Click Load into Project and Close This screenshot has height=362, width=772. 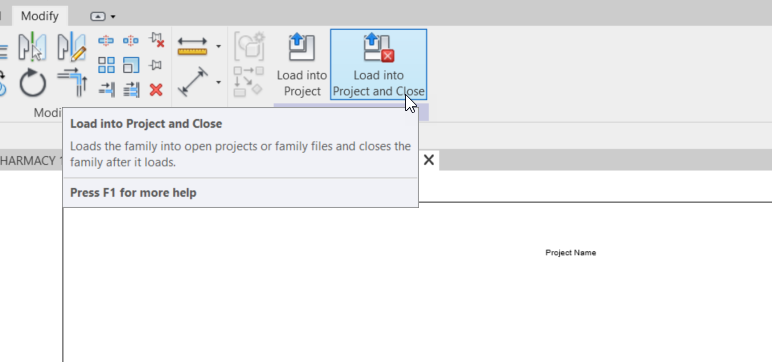pyautogui.click(x=378, y=64)
